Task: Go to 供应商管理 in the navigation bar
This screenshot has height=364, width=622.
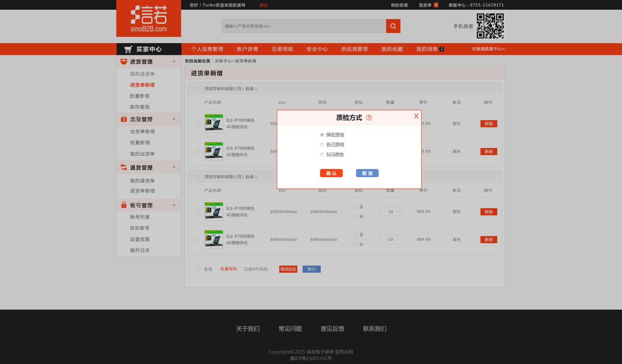Action: pos(354,49)
